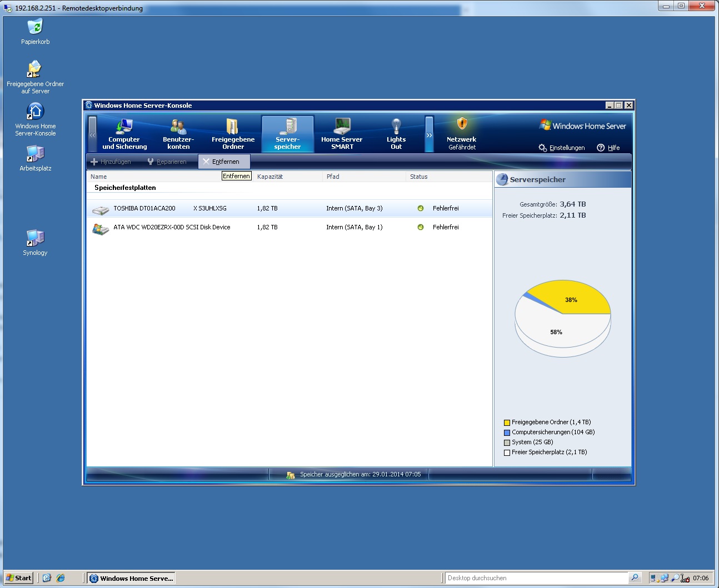Click the Speicher ausgeglichen am status text
Viewport: 719px width, 588px height.
[361, 474]
